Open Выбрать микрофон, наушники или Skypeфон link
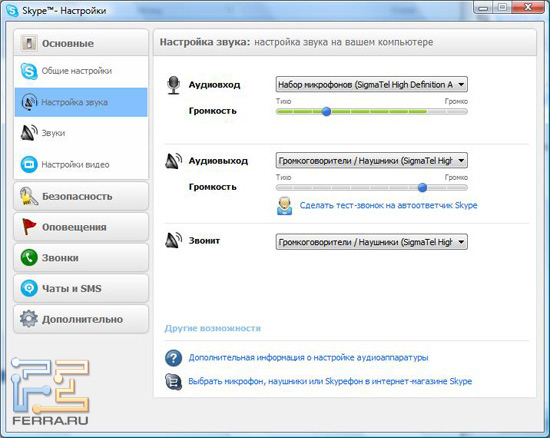Screen dimensions: 550x438 pos(330,381)
